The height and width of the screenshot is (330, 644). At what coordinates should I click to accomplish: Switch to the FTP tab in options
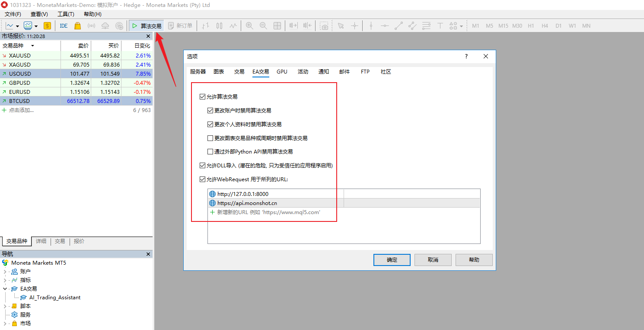coord(365,72)
